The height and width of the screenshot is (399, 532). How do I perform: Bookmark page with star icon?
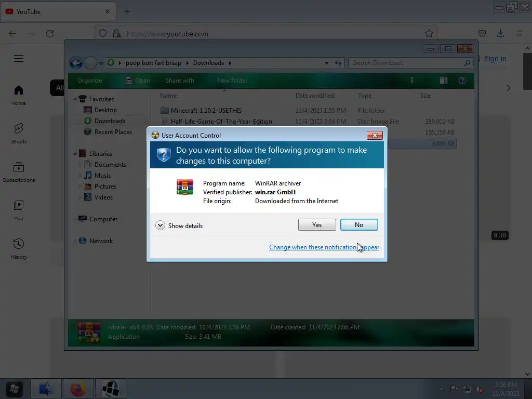coord(429,33)
